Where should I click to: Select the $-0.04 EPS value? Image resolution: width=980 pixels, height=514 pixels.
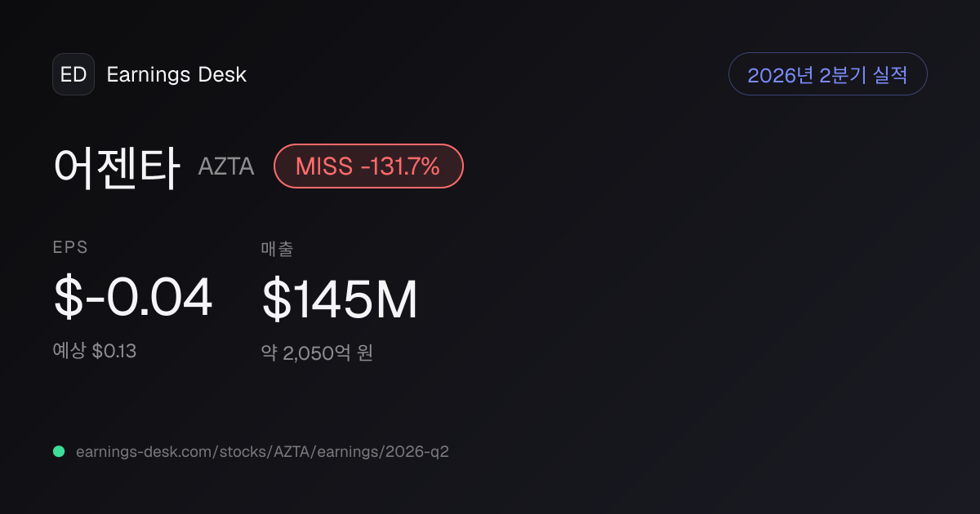[133, 298]
